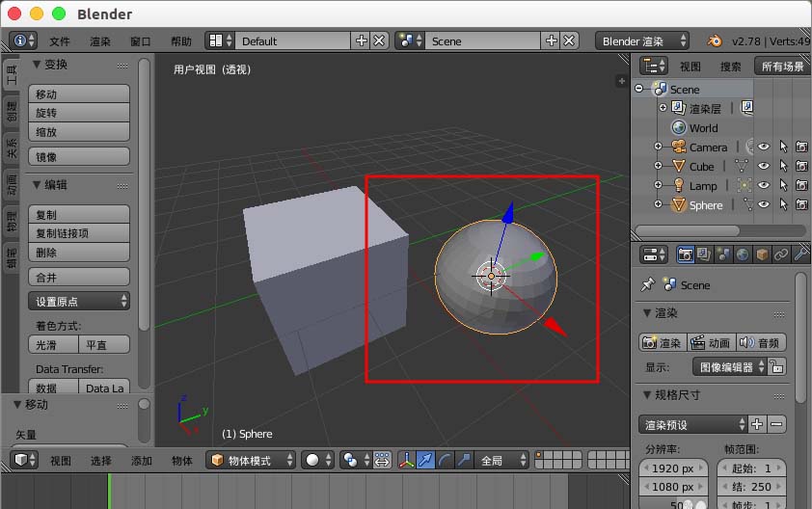This screenshot has height=509, width=812.
Task: Toggle Camera visibility eye in outliner
Action: (764, 147)
